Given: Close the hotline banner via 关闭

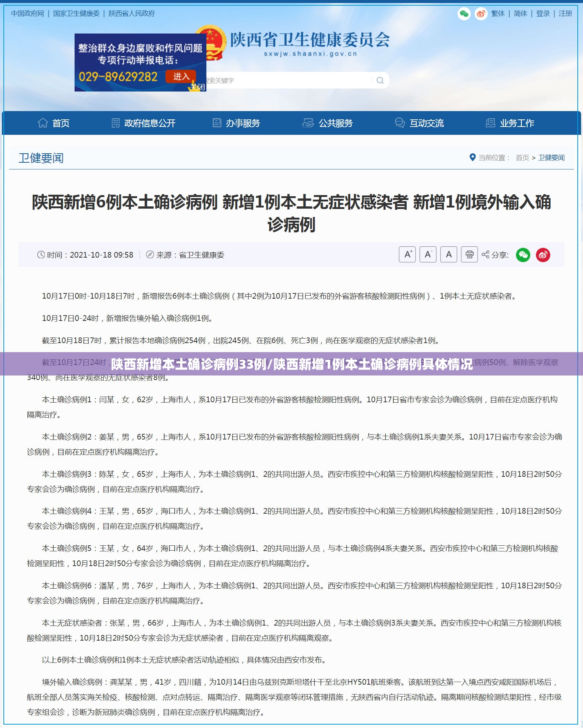Looking at the screenshot, I should click(x=197, y=87).
